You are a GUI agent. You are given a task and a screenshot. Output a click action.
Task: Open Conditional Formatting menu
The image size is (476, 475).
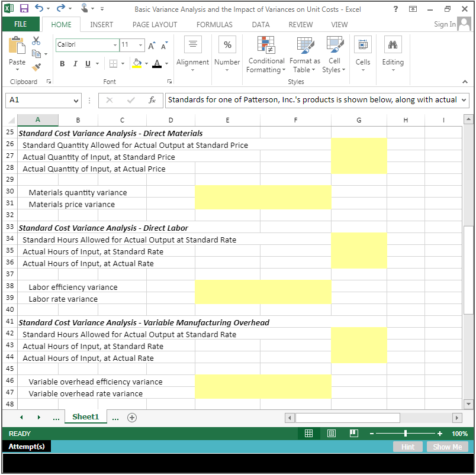tap(266, 55)
